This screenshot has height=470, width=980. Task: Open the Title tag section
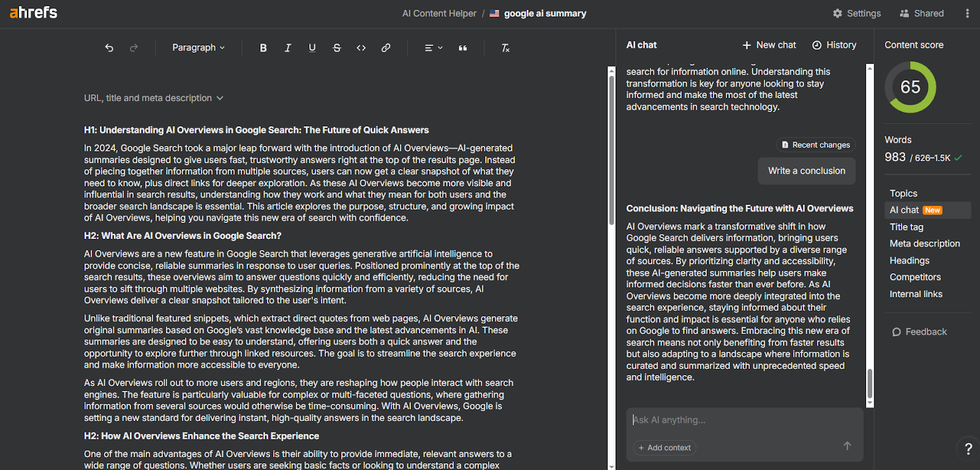(x=907, y=227)
